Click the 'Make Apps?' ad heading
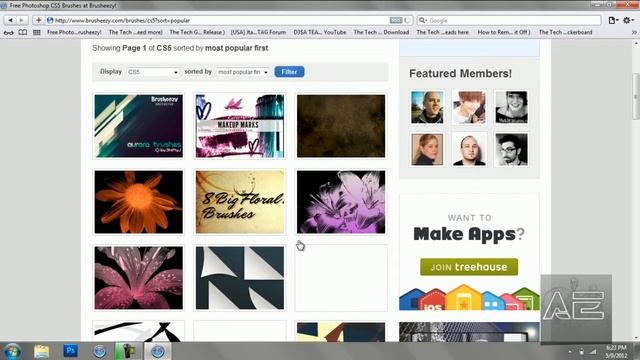The width and height of the screenshot is (640, 360). point(469,234)
